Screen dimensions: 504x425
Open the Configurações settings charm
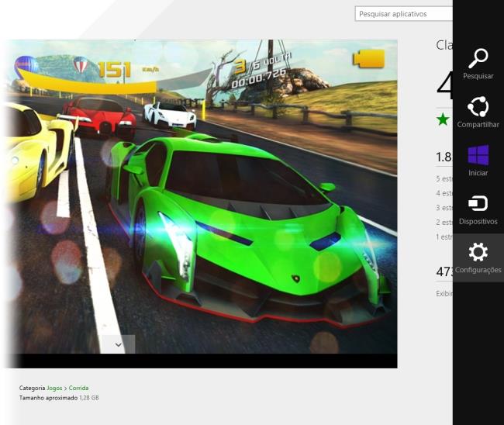478,257
